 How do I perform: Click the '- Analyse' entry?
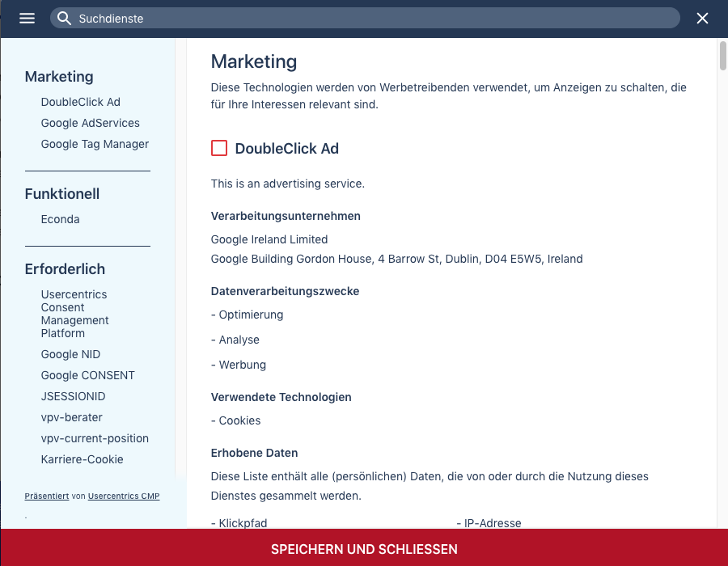click(235, 340)
